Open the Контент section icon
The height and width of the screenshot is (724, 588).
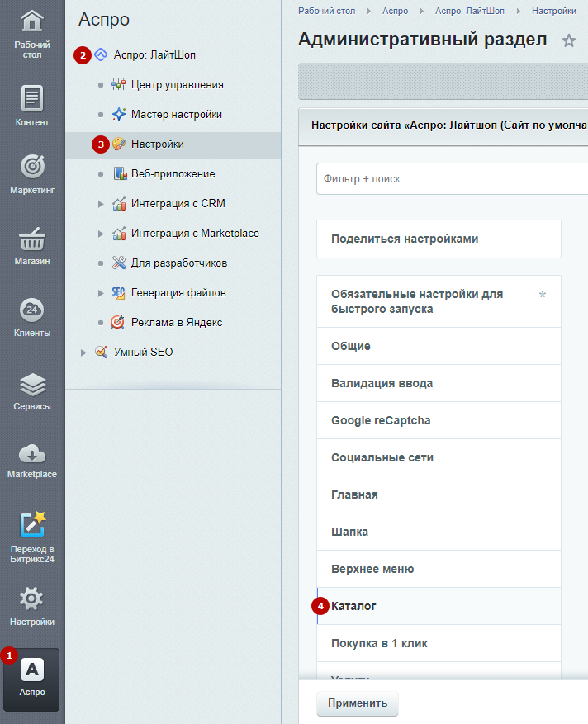tap(32, 98)
